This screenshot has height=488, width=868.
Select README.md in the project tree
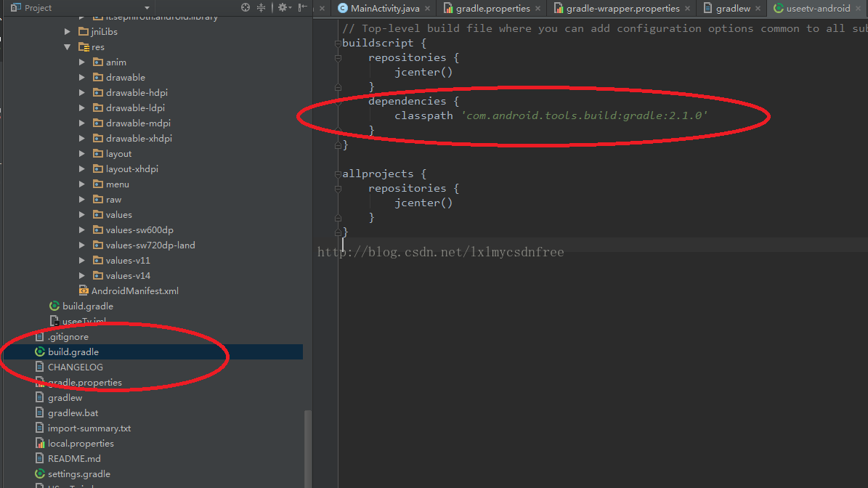tap(74, 459)
